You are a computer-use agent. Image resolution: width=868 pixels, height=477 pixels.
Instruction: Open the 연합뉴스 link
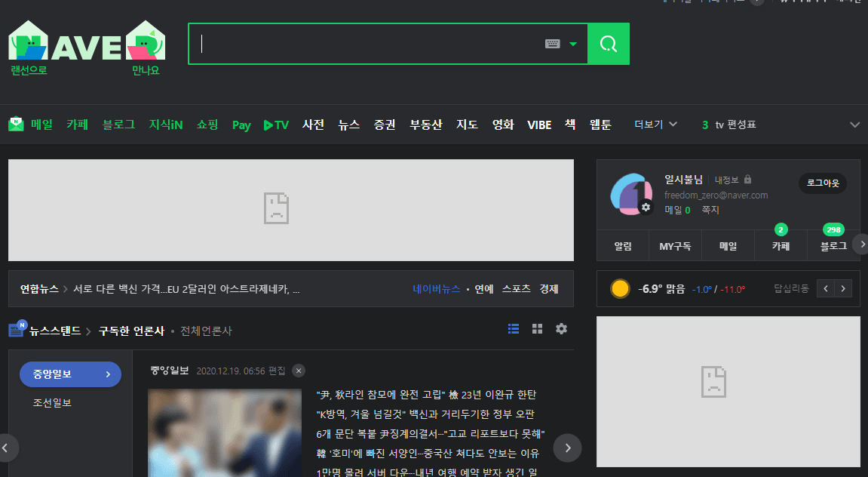click(x=39, y=288)
